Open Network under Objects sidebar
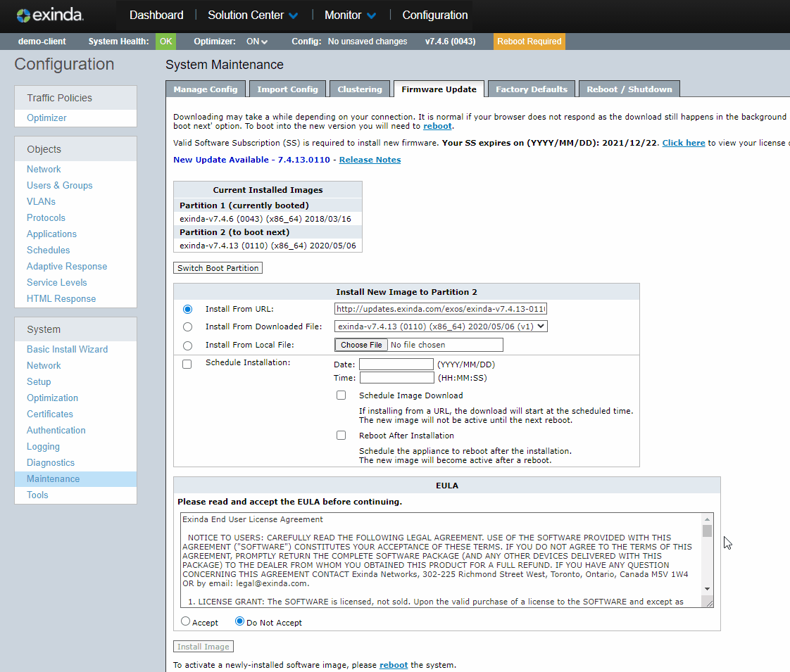This screenshot has width=790, height=672. click(x=44, y=169)
